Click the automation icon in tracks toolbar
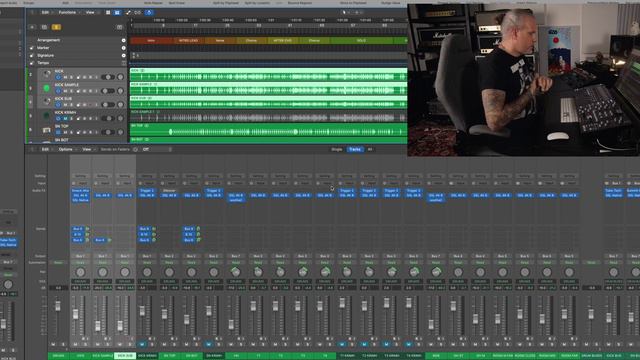Viewport: 640px width, 360px height. click(128, 13)
